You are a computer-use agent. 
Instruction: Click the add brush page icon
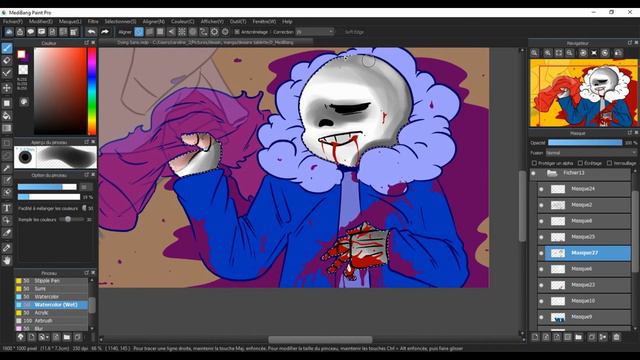[31, 337]
